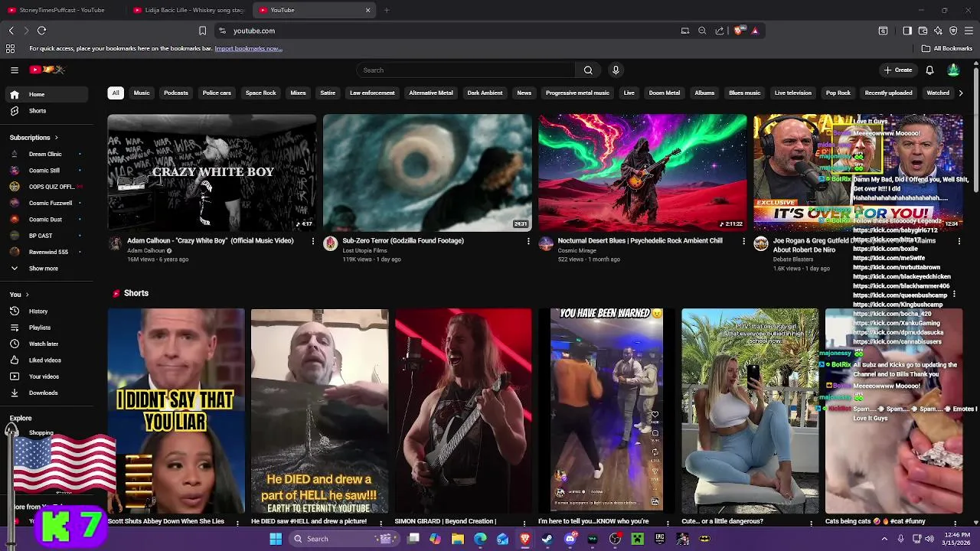This screenshot has height=551, width=980.
Task: Open Simon Girard guitar short thumbnail
Action: point(463,411)
